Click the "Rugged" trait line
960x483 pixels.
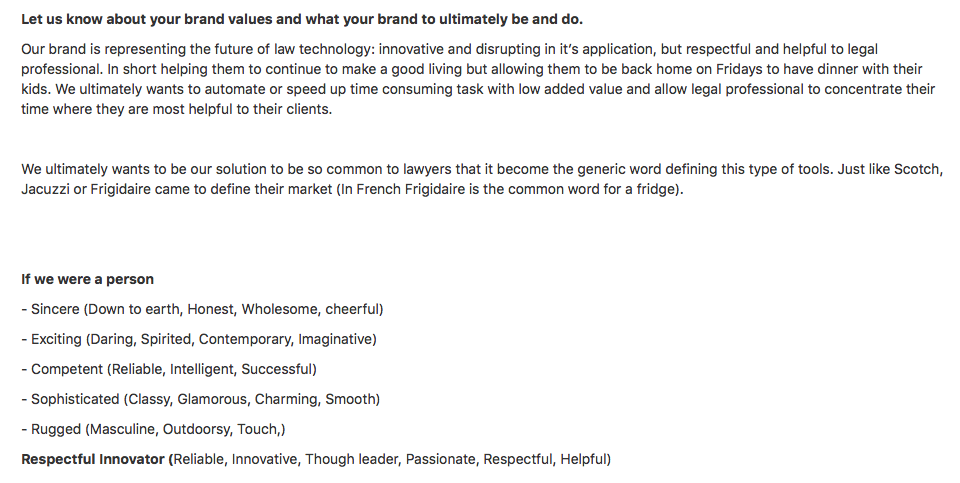click(153, 429)
